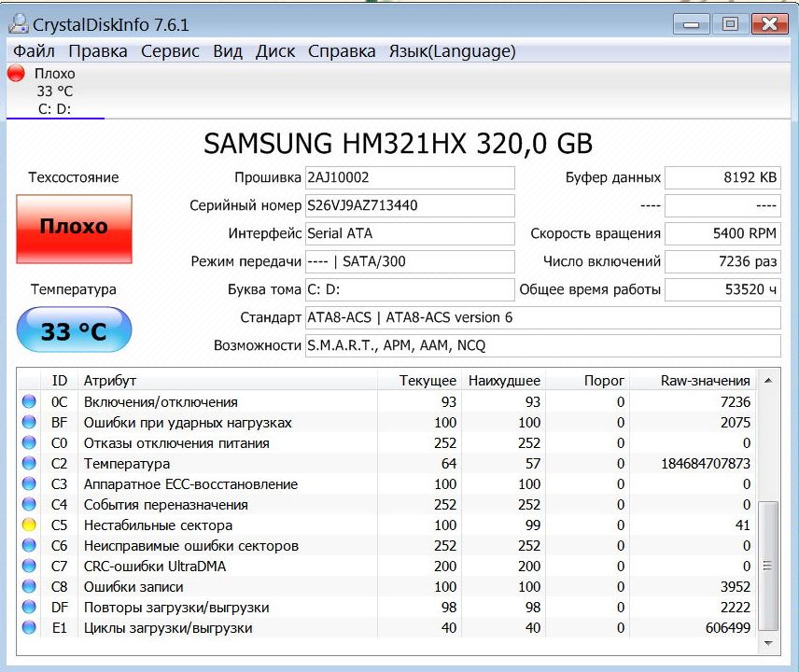Click the Порог column header
This screenshot has width=799, height=672.
click(587, 381)
